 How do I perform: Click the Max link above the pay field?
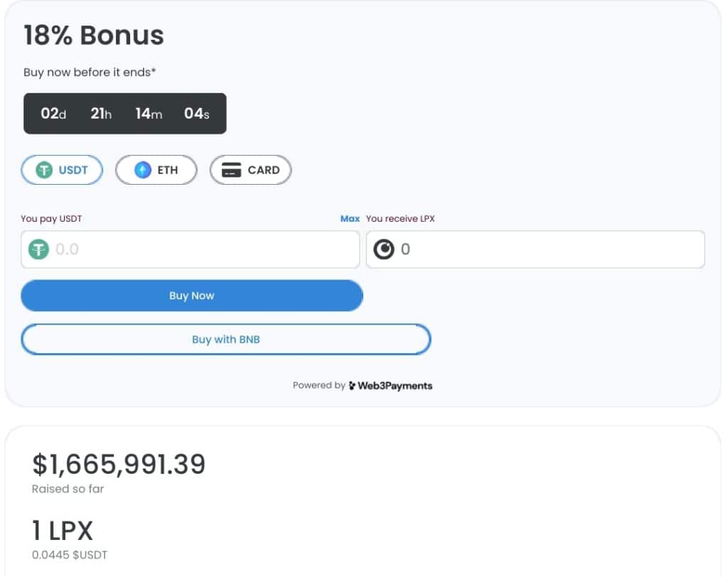[x=350, y=219]
